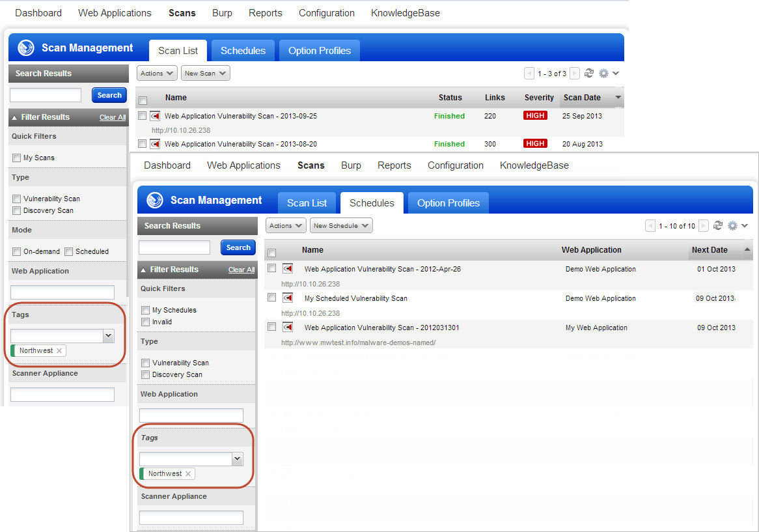759x532 pixels.
Task: Open the Web Application Vulnerability Scan - 2012031301 schedule
Action: (382, 328)
